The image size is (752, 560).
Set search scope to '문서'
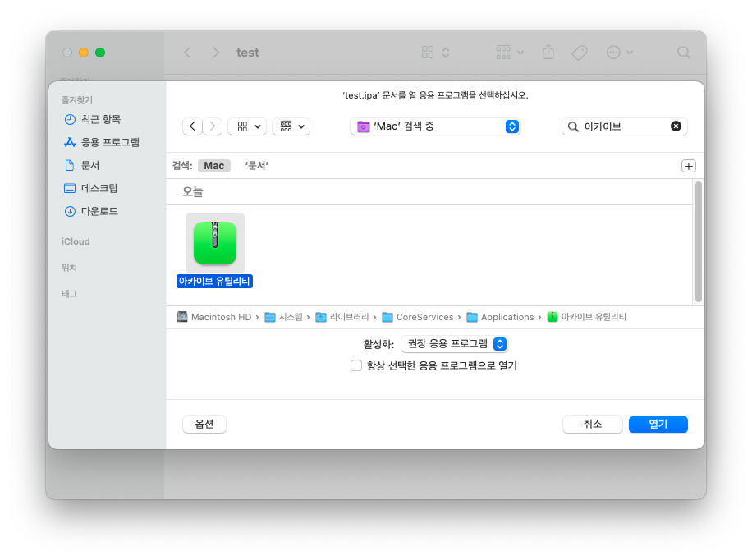pyautogui.click(x=257, y=166)
